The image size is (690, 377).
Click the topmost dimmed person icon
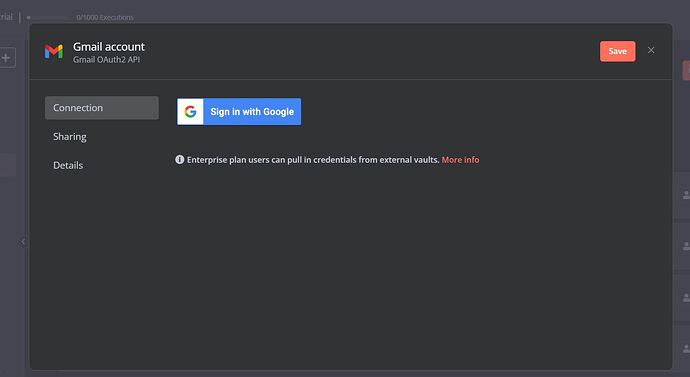coord(686,194)
